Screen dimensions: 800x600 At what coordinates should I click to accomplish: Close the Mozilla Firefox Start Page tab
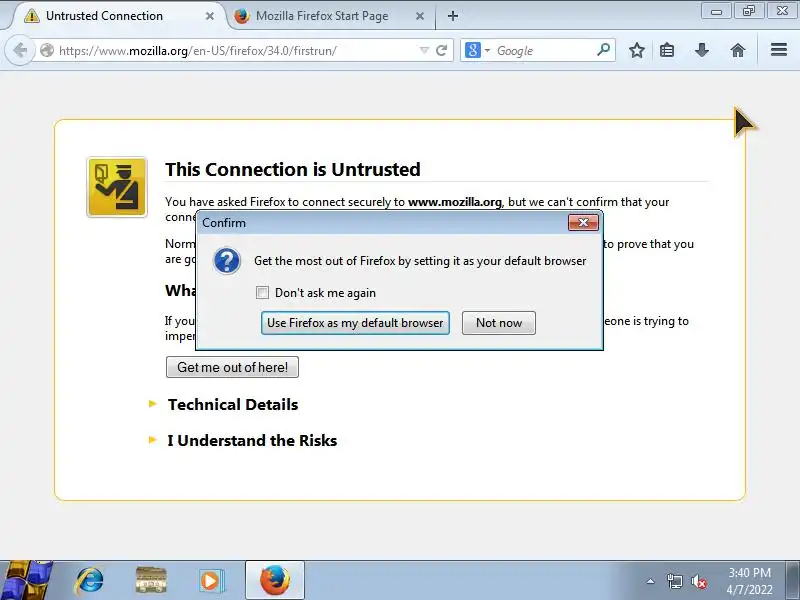420,16
